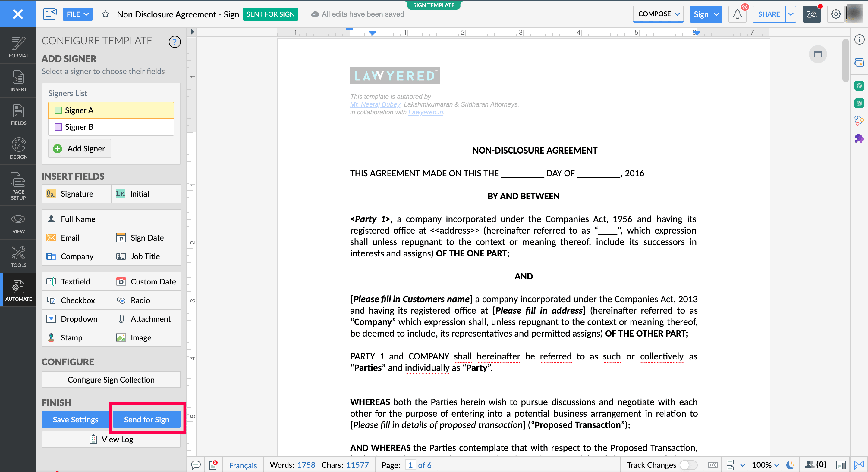Screen dimensions: 868x472
Task: Open the Mr. Neeraj Dubey link
Action: point(375,104)
